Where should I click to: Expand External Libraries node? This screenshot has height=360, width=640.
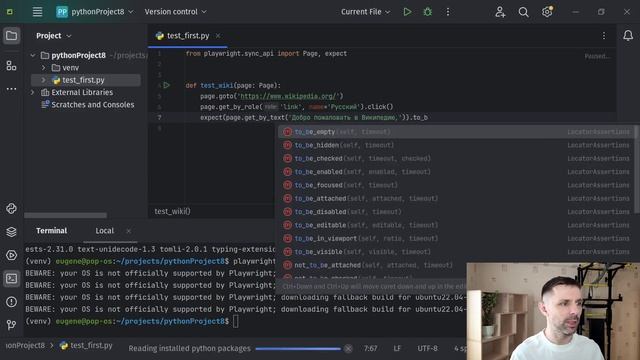[x=33, y=93]
